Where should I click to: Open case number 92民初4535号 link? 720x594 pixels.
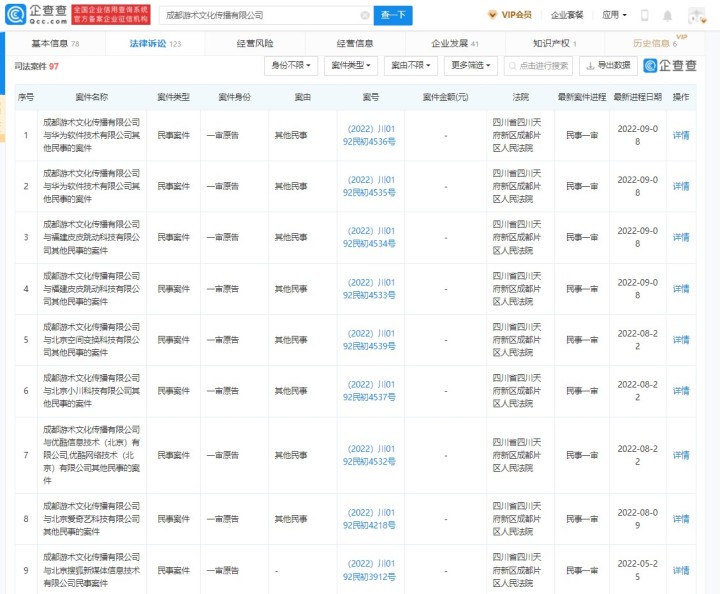point(369,186)
